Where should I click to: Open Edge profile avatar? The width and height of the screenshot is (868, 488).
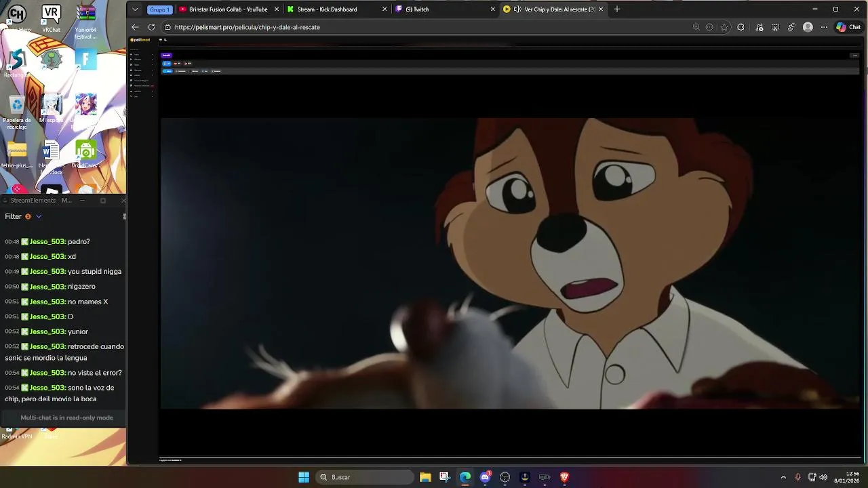tap(808, 27)
